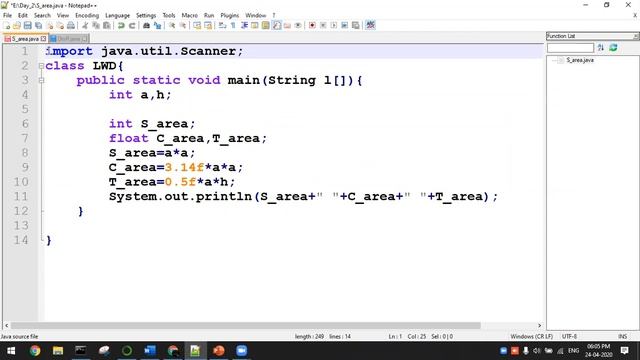The width and height of the screenshot is (640, 360).
Task: Click the Print toolbar icon
Action: tap(71, 25)
